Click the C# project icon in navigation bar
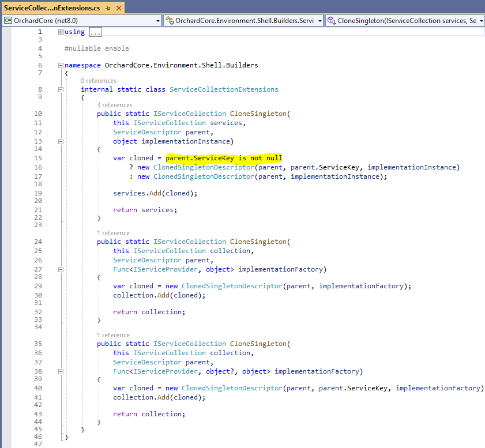Image resolution: width=485 pixels, height=448 pixels. pyautogui.click(x=8, y=20)
